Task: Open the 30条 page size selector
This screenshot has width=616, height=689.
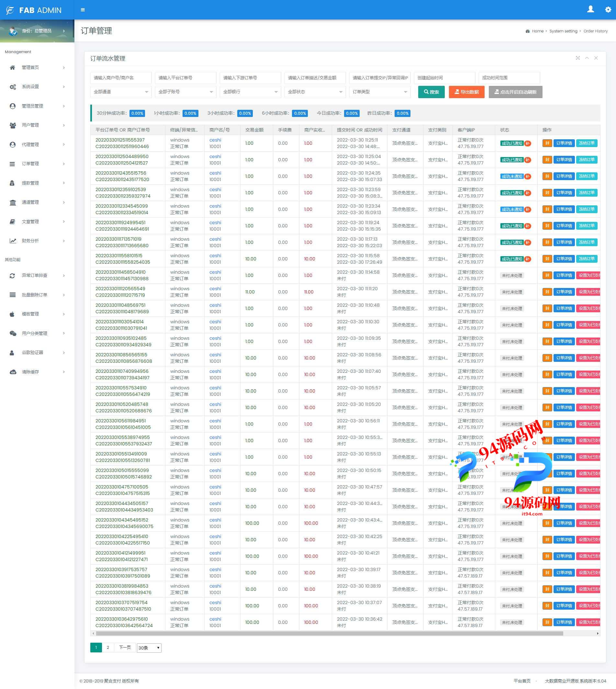Action: coord(149,648)
